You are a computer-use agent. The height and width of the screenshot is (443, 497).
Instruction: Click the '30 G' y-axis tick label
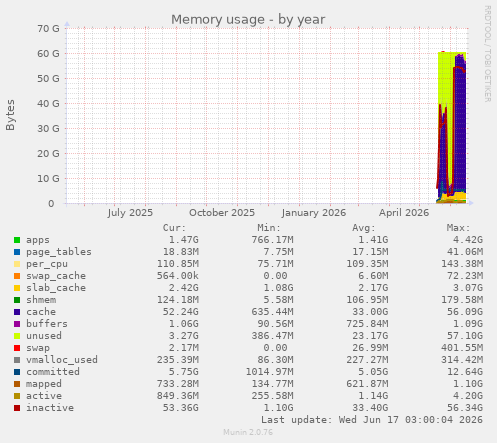click(x=48, y=129)
